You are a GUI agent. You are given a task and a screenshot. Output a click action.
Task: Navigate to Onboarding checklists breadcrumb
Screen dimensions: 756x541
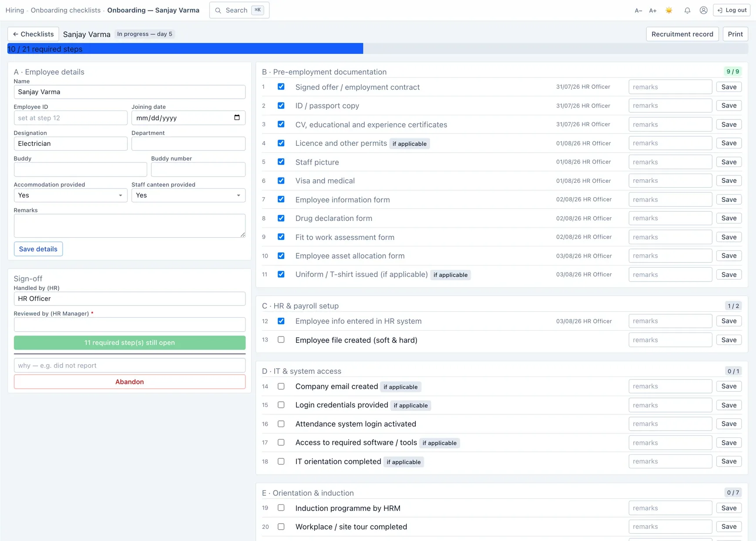[x=65, y=10]
